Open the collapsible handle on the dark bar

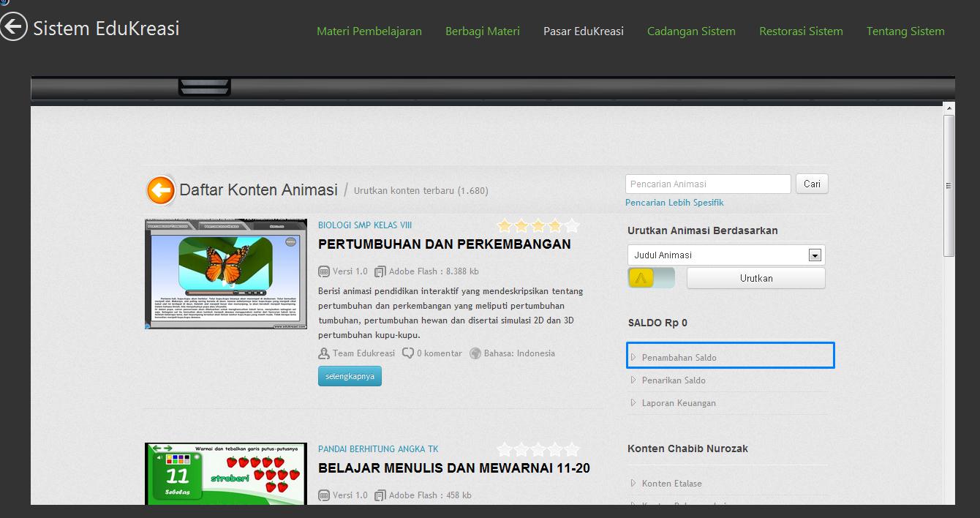205,88
